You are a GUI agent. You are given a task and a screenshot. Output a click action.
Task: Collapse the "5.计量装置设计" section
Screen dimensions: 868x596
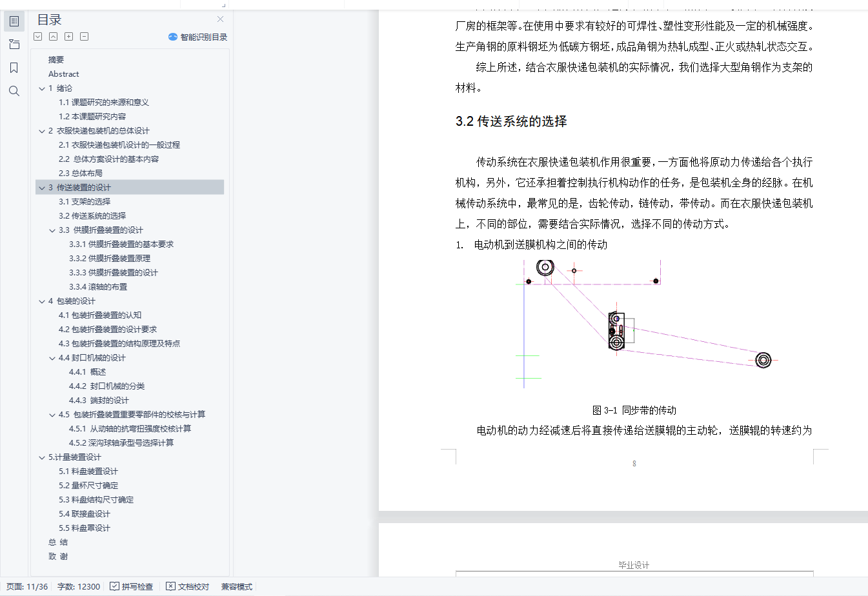point(42,457)
